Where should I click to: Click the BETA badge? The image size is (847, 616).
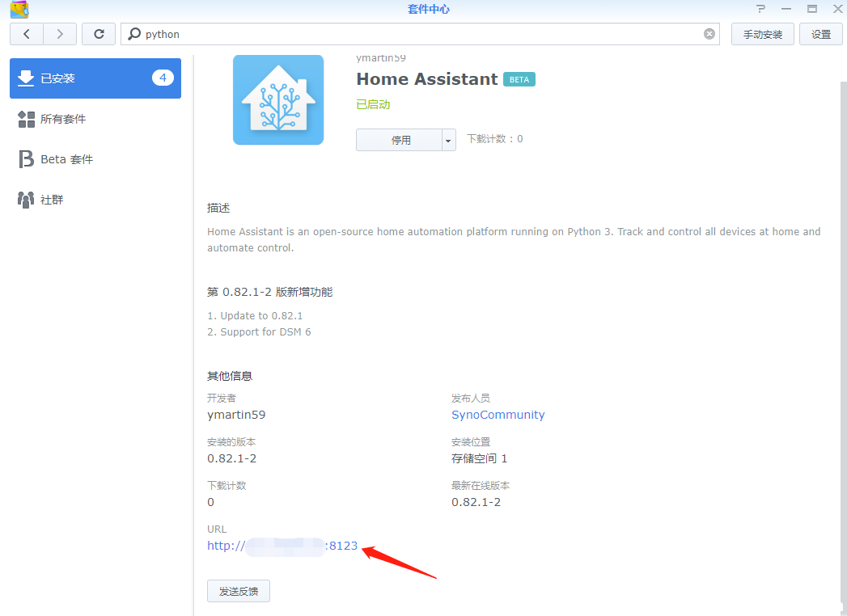(x=519, y=79)
